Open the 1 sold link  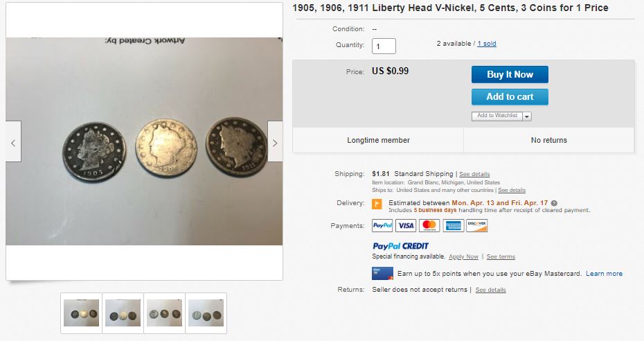click(x=487, y=44)
